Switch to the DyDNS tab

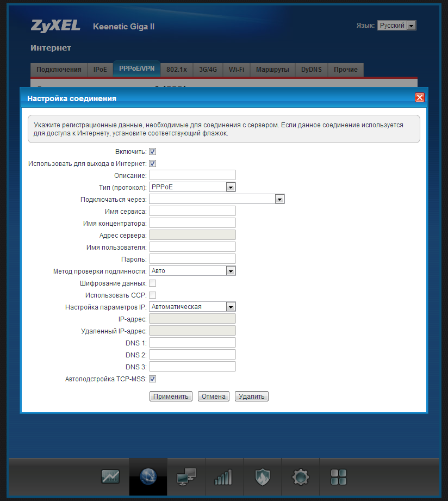312,70
